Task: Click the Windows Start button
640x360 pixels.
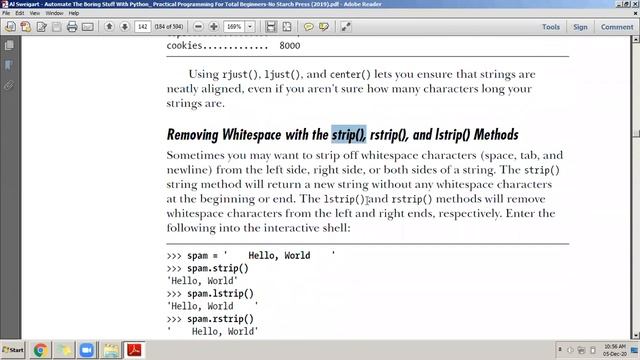Action: click(13, 350)
